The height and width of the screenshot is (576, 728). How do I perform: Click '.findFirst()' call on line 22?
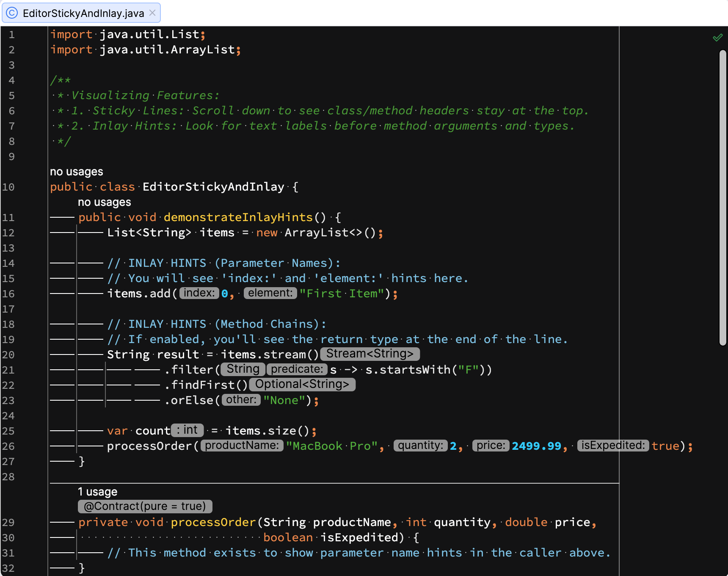[206, 385]
